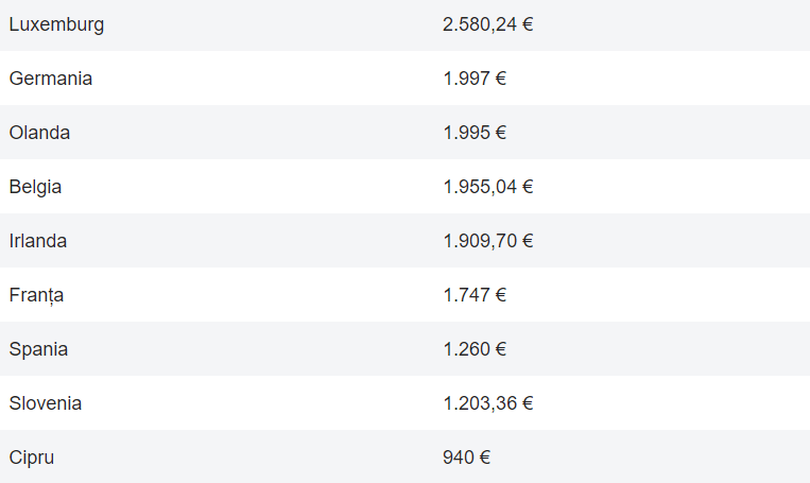Click the Cipru row label

tap(31, 457)
